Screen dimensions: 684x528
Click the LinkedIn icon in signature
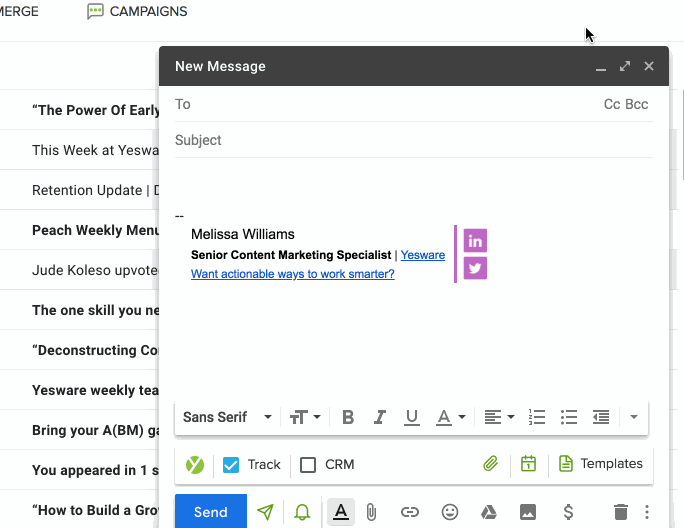click(475, 241)
